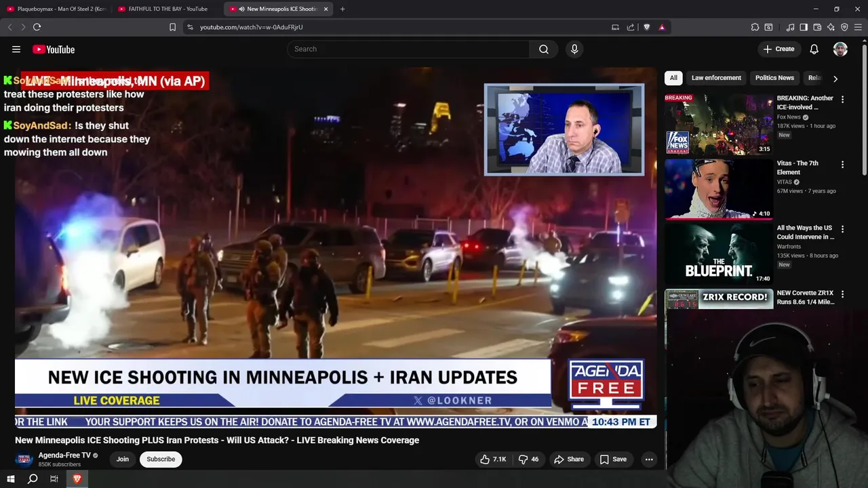Screen dimensions: 868x488
Task: Open The Blueprint Warfronts thumbnail
Action: (x=719, y=253)
